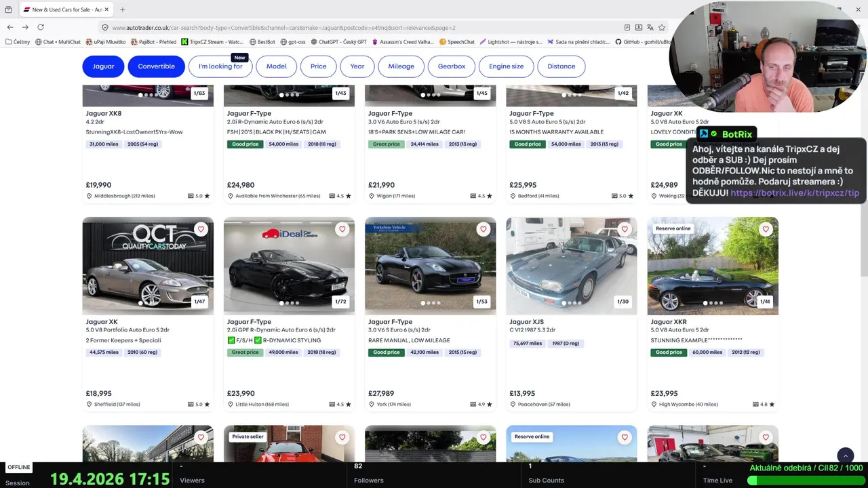Viewport: 868px width, 488px height.
Task: Bookmark this page with the star icon
Action: tap(662, 28)
